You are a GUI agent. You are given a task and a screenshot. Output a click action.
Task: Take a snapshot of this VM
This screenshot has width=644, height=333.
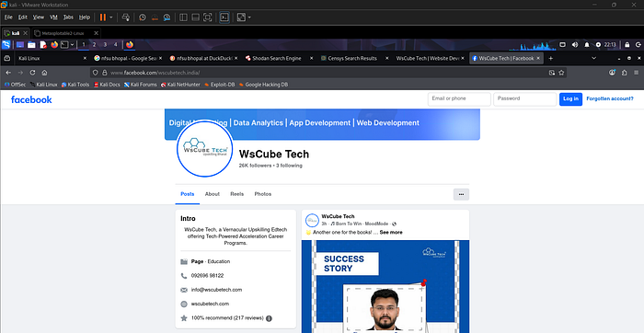coord(143,17)
